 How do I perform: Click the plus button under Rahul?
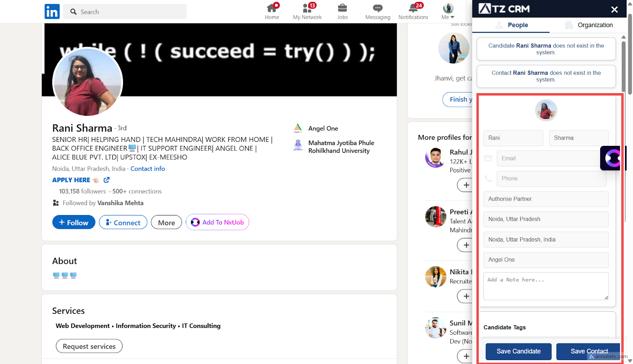[x=466, y=185]
